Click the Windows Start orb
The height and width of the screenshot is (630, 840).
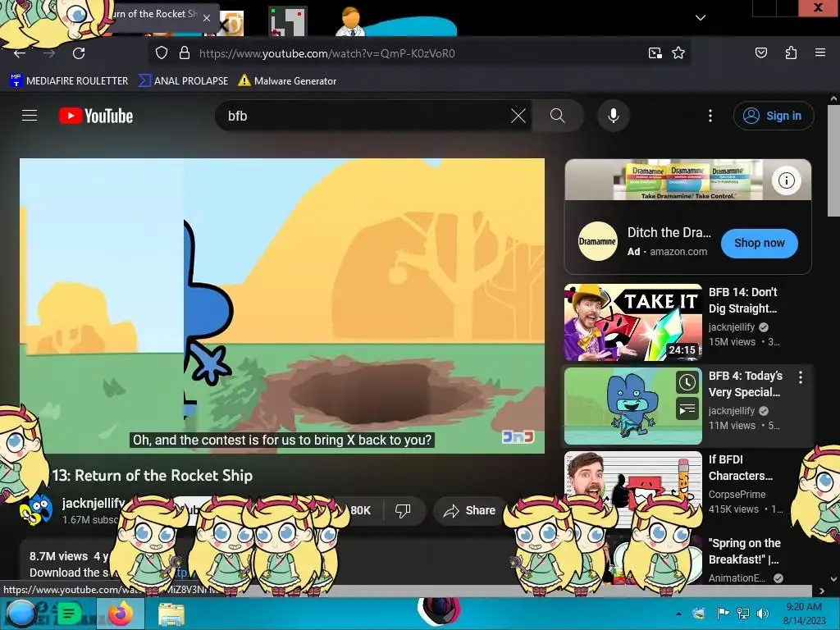[21, 614]
